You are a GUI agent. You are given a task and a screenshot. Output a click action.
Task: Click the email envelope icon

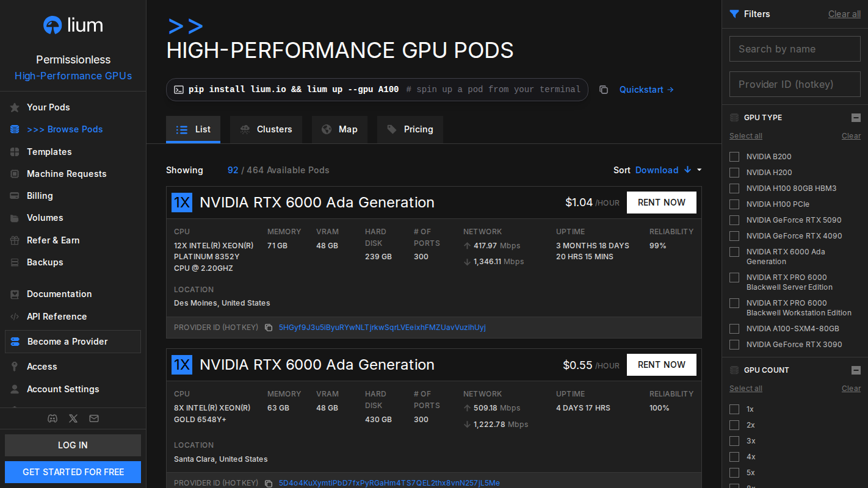click(x=93, y=418)
